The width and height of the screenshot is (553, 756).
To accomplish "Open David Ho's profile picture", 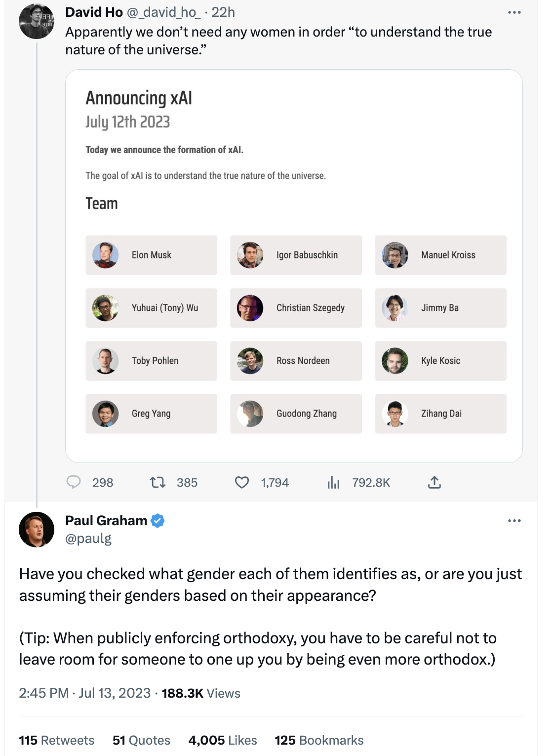I will (x=36, y=21).
